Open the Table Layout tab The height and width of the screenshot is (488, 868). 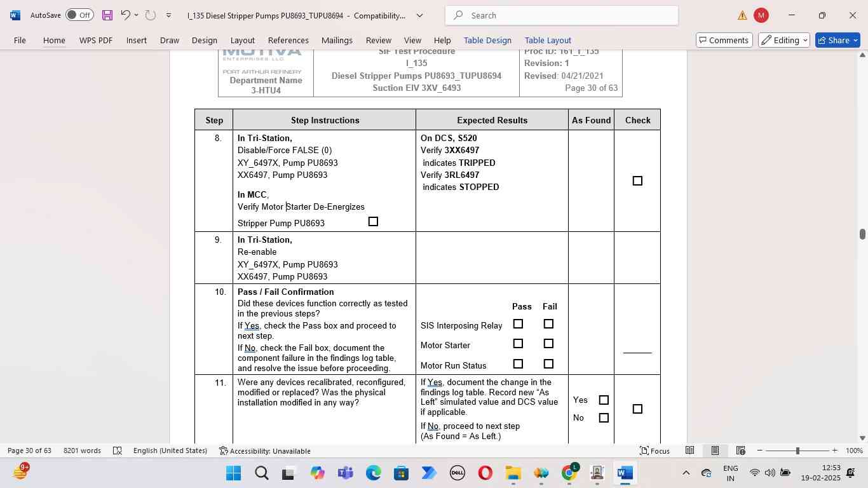[548, 40]
